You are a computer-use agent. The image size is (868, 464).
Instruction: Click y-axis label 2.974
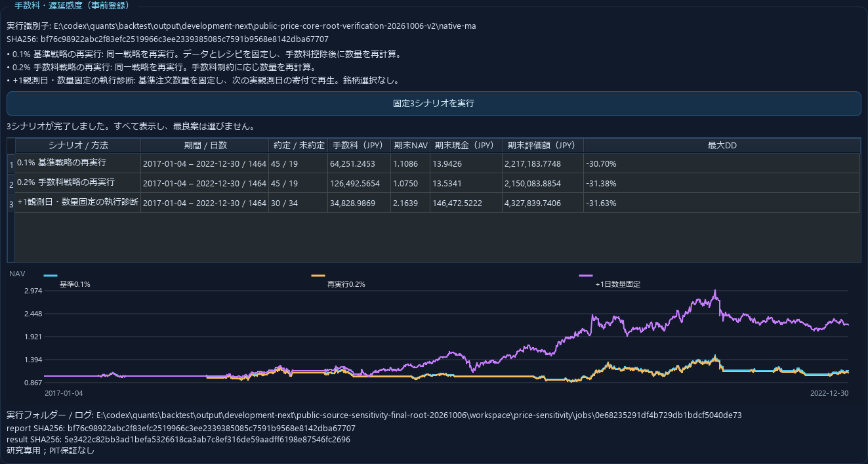(x=33, y=291)
